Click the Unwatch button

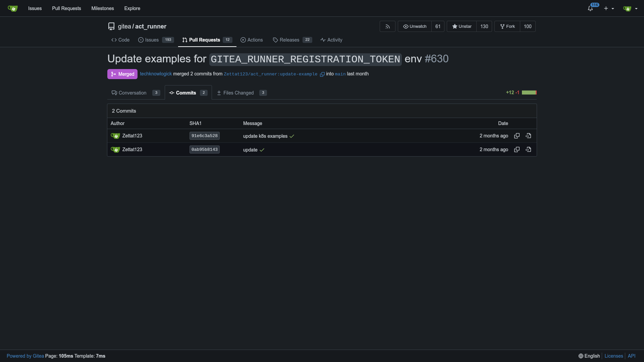click(x=415, y=26)
